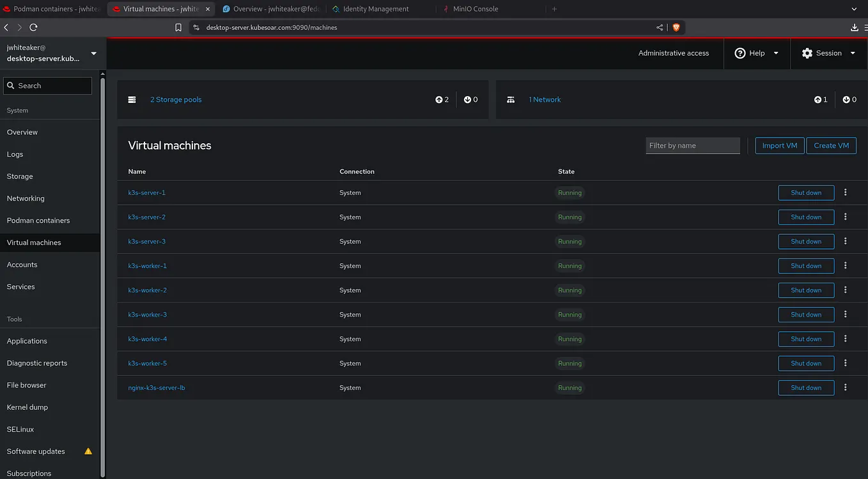Expand the jwhiteaker account dropdown

pos(92,53)
